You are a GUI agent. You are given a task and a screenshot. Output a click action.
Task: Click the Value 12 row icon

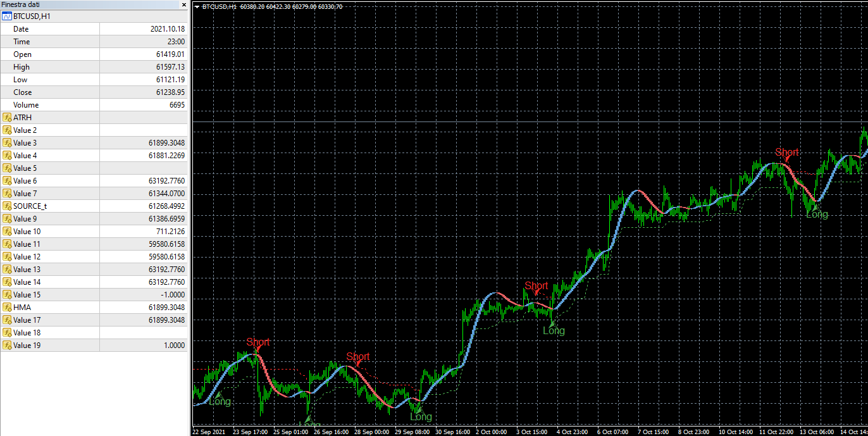point(7,256)
